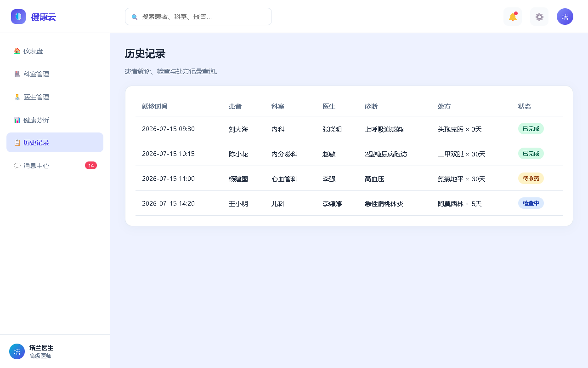The width and height of the screenshot is (588, 368).
Task: Open settings via the gear icon
Action: [539, 17]
